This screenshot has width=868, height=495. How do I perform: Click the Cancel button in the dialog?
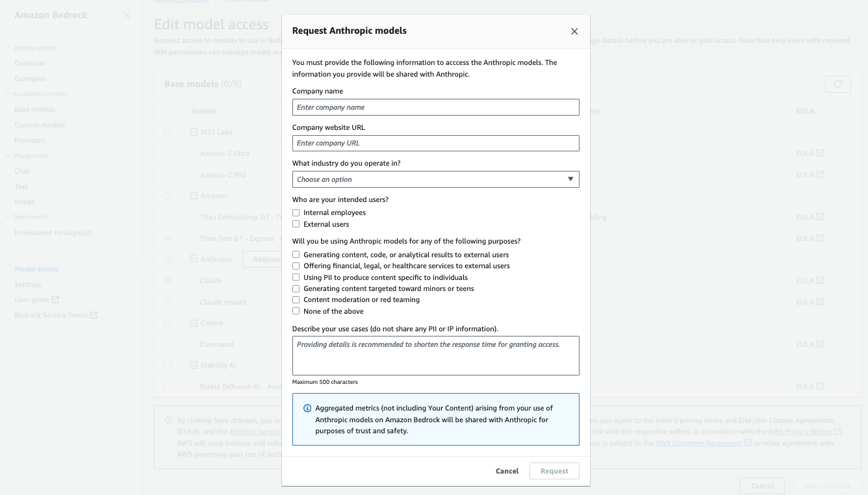[507, 471]
